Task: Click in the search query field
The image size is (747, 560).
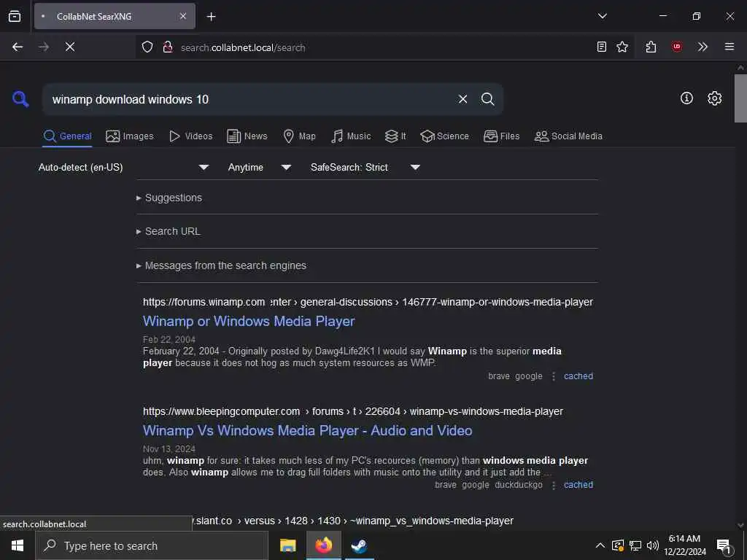Action: tap(250, 99)
